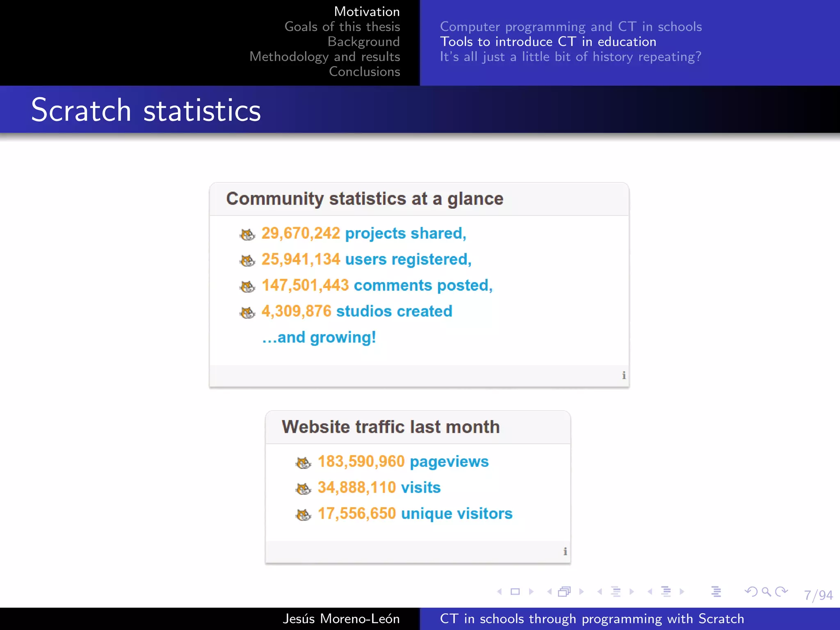Go to previous slide arrow in navigation bar
The height and width of the screenshot is (630, 840).
(499, 591)
